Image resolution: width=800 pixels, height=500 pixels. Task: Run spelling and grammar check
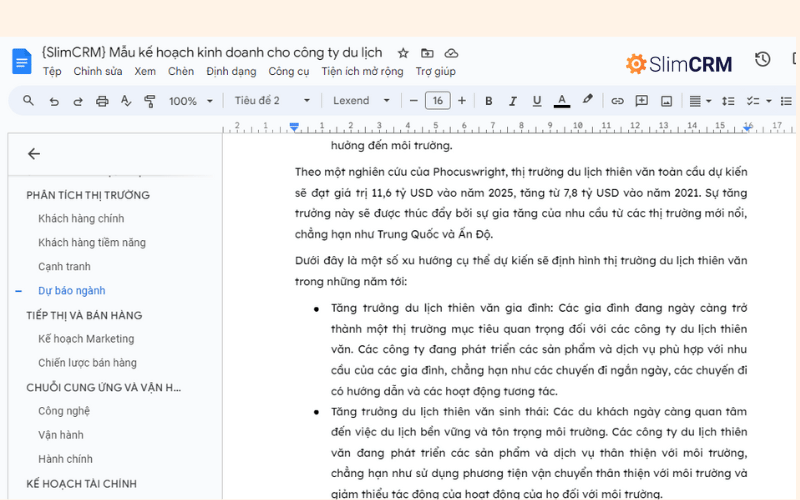(x=126, y=101)
